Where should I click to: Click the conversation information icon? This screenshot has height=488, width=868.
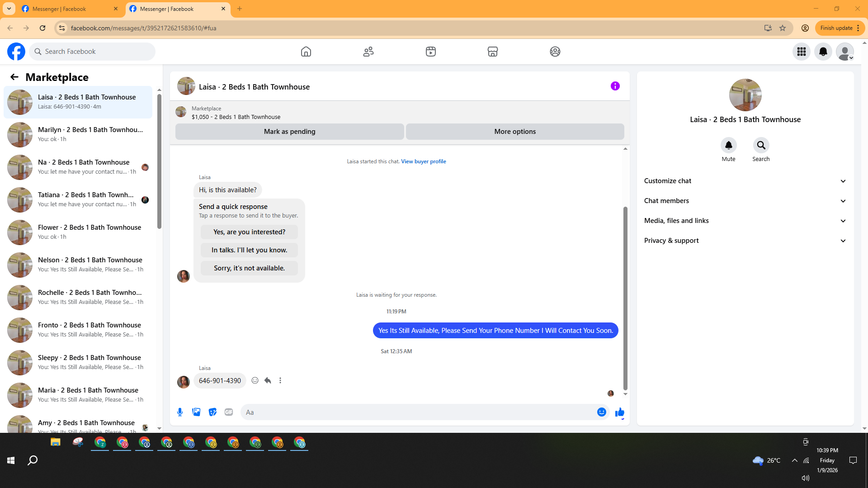point(615,86)
